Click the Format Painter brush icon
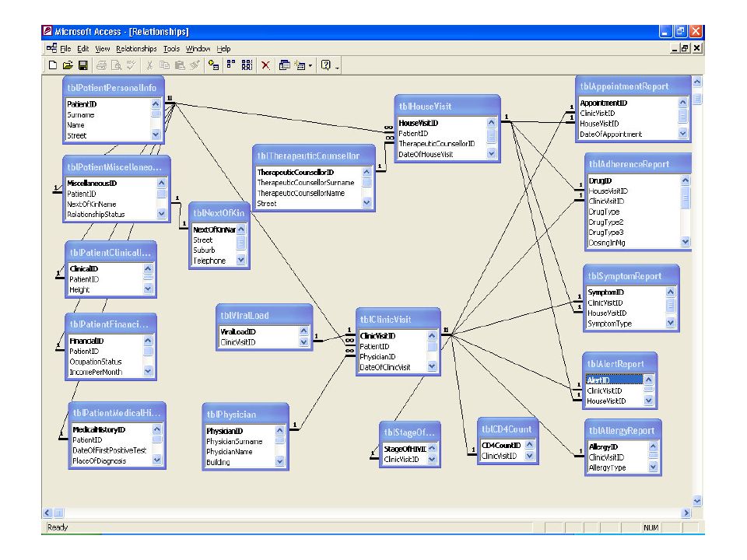This screenshot has height=560, width=747. click(195, 65)
